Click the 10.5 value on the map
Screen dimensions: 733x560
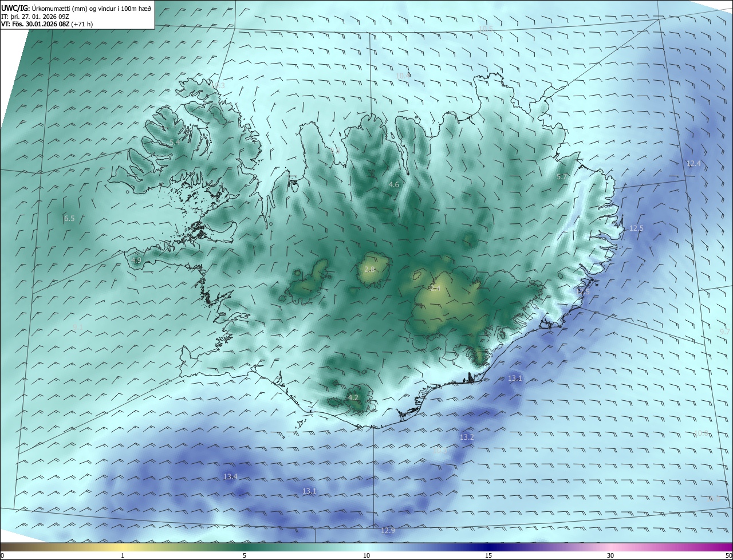point(486,29)
